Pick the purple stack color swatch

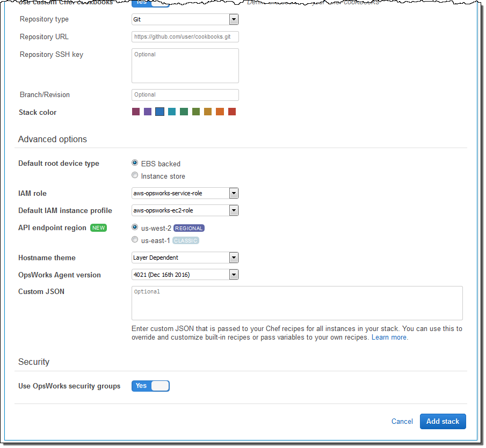pos(148,112)
